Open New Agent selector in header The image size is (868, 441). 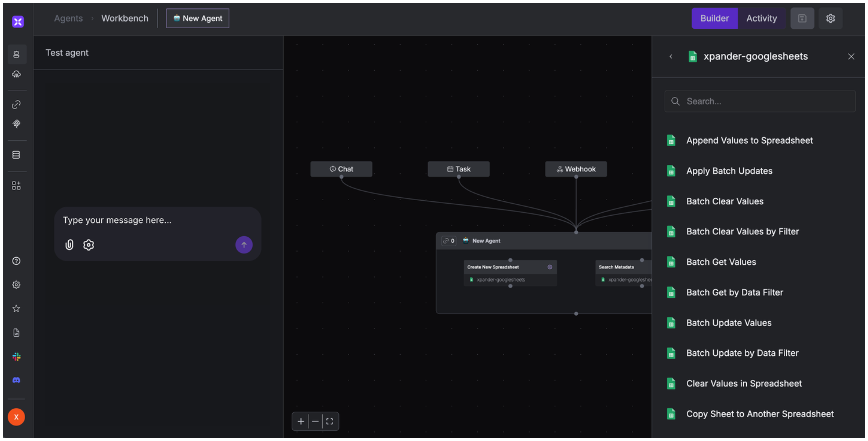(x=198, y=18)
